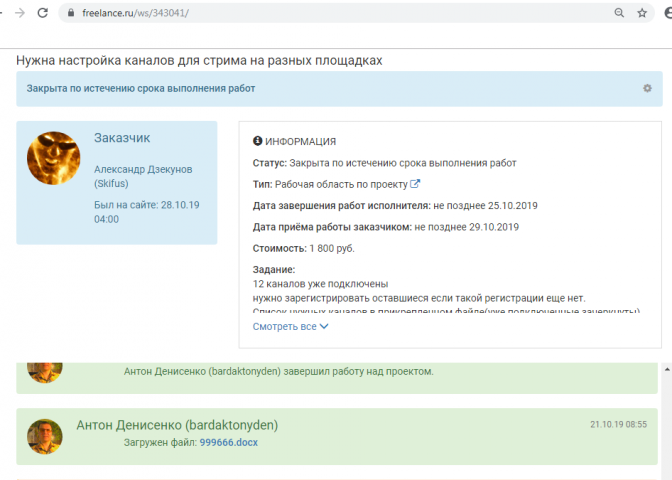Open the external link icon next to project type

click(415, 184)
